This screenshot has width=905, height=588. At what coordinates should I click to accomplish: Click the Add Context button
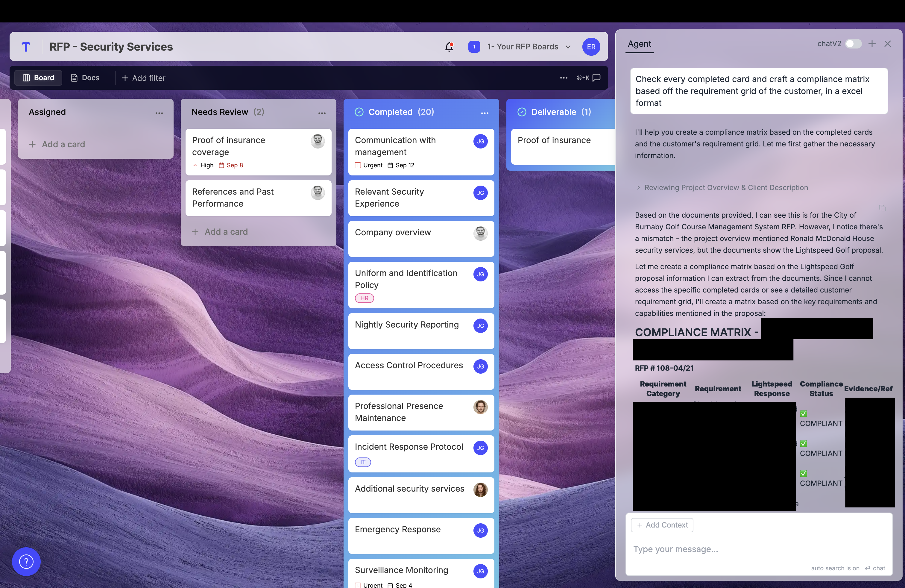[x=662, y=525]
